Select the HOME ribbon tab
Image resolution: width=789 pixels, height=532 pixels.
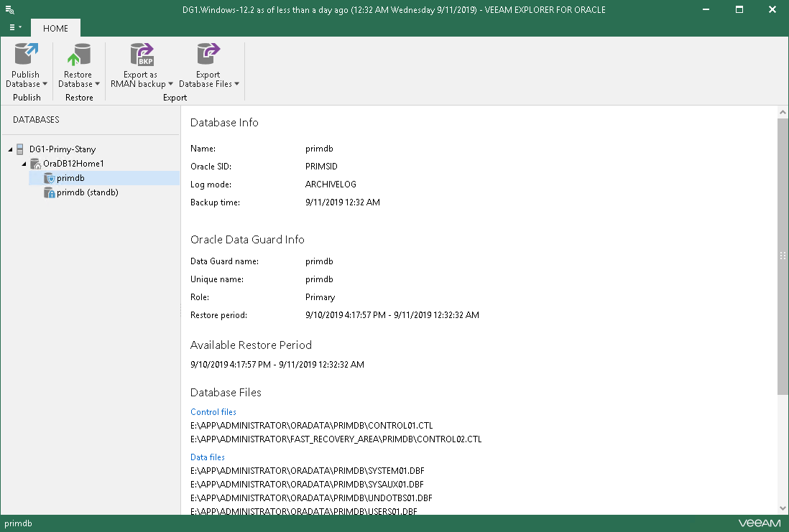tap(55, 28)
